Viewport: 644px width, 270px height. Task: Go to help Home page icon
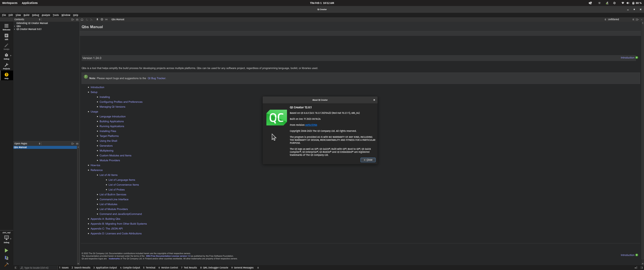(82, 19)
